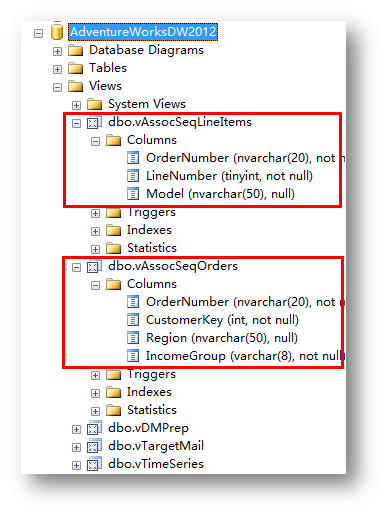Click the dbo.vTimeSeries view icon

click(94, 465)
